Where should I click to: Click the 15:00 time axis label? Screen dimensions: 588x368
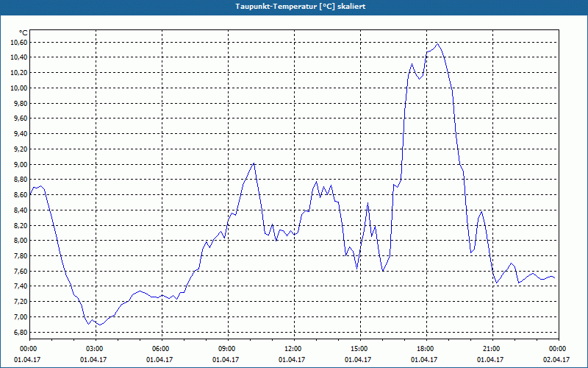[359, 349]
